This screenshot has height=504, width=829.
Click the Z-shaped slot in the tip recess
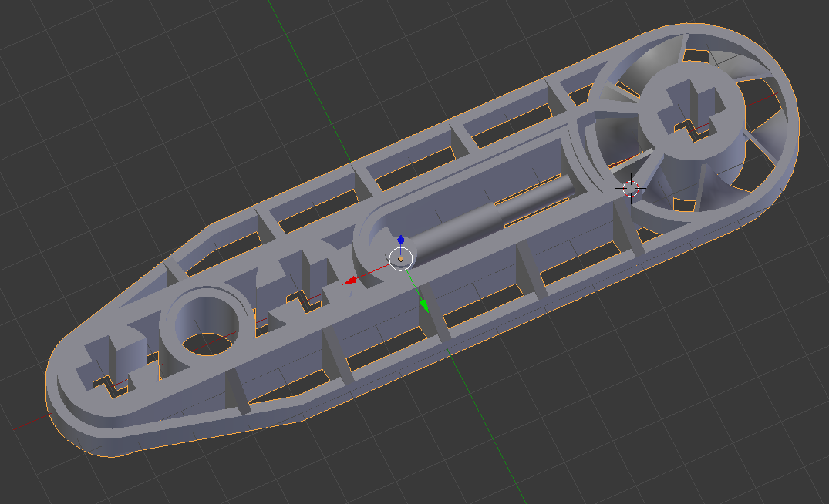point(110,387)
